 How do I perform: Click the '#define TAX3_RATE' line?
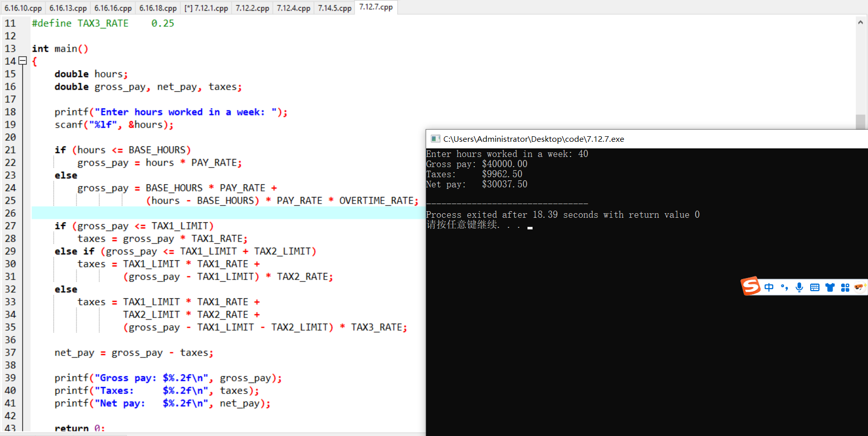point(103,23)
